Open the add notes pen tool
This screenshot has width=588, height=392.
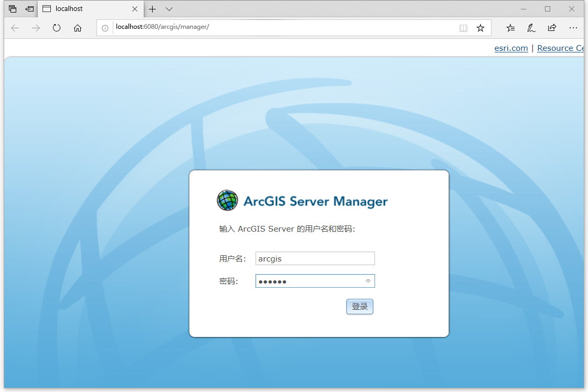[531, 28]
